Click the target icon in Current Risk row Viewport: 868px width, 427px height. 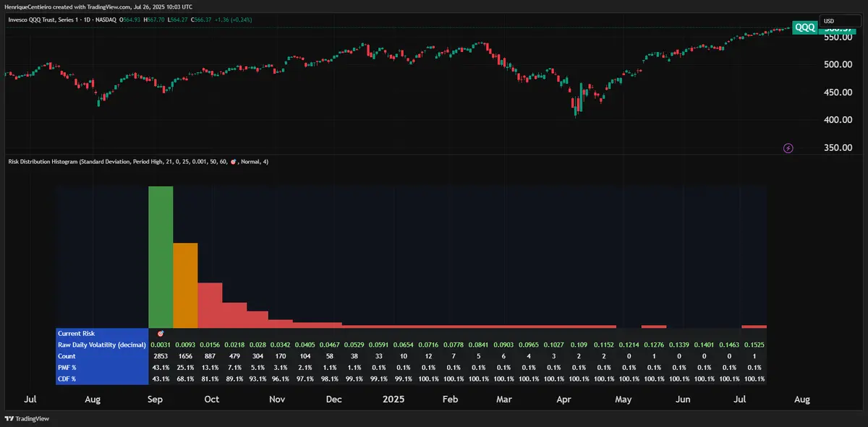click(161, 334)
